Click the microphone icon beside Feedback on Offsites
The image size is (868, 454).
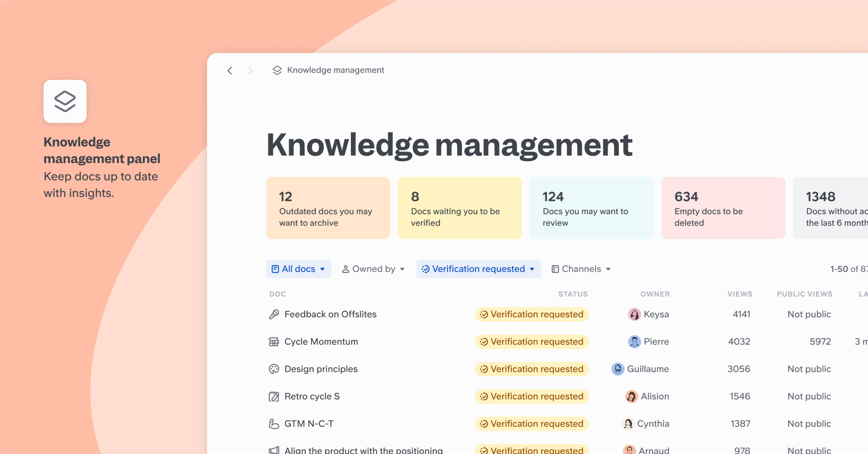click(274, 314)
